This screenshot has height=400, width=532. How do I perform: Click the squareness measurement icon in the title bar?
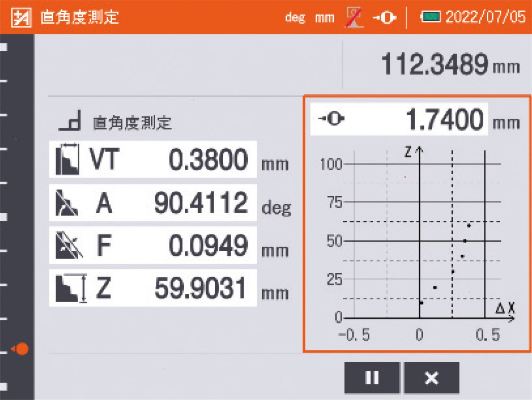click(21, 17)
